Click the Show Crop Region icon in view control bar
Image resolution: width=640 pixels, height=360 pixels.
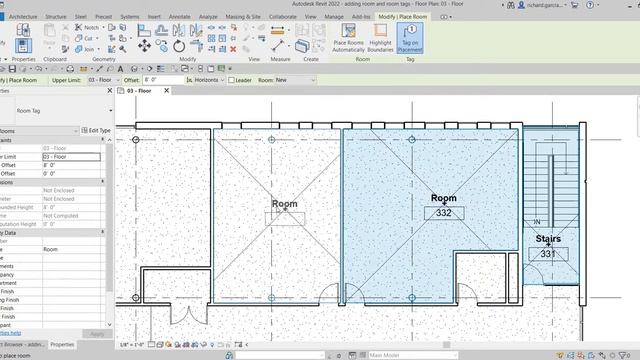point(196,345)
